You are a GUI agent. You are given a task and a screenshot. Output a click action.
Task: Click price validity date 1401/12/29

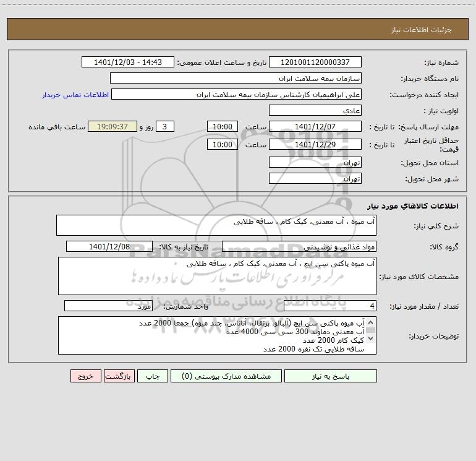315,144
